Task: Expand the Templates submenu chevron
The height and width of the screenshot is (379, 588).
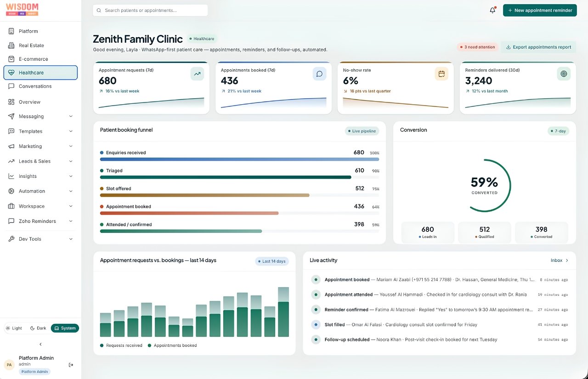Action: 71,131
